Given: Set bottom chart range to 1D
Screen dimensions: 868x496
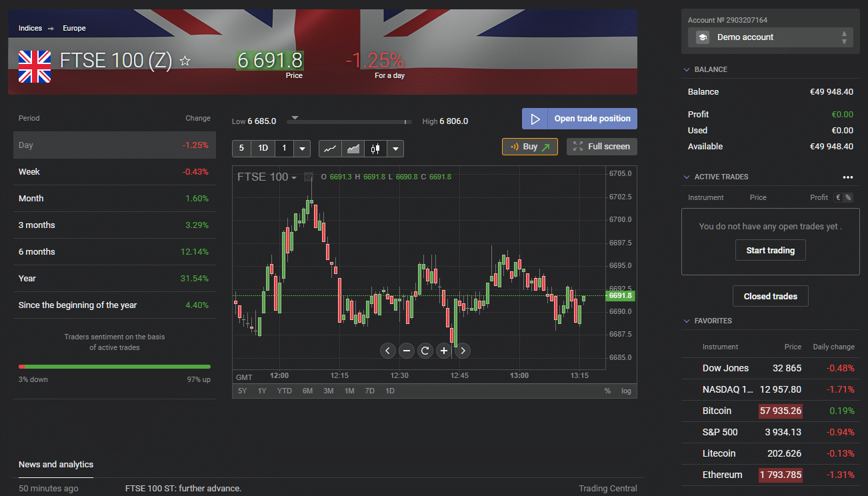Looking at the screenshot, I should coord(390,391).
